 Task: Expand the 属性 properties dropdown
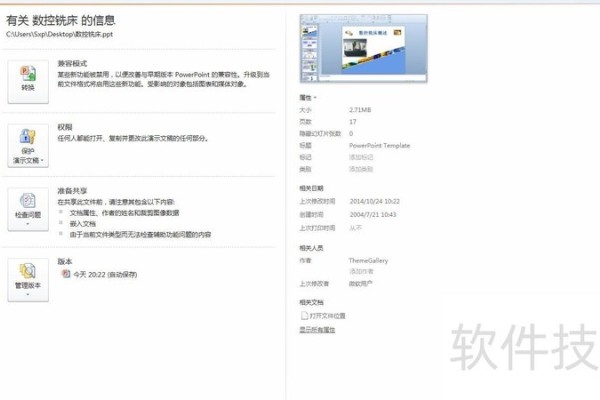pyautogui.click(x=308, y=98)
